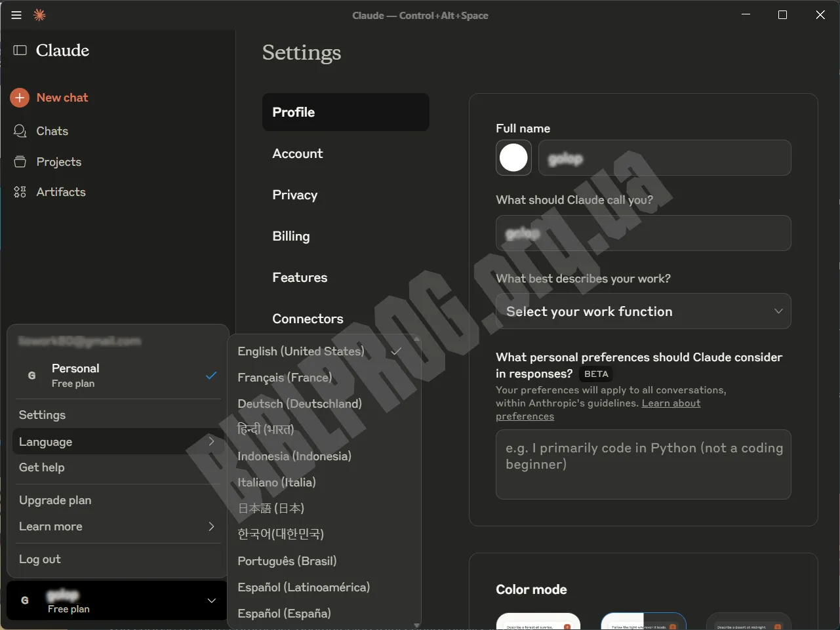Click the language list scrollbar down arrow
This screenshot has height=630, width=840.
pyautogui.click(x=416, y=625)
